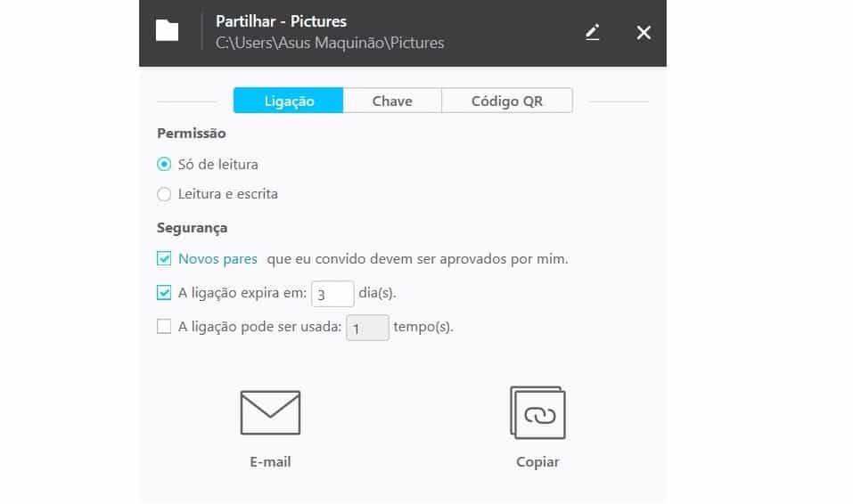
Task: Open the Chave tab
Action: 392,101
